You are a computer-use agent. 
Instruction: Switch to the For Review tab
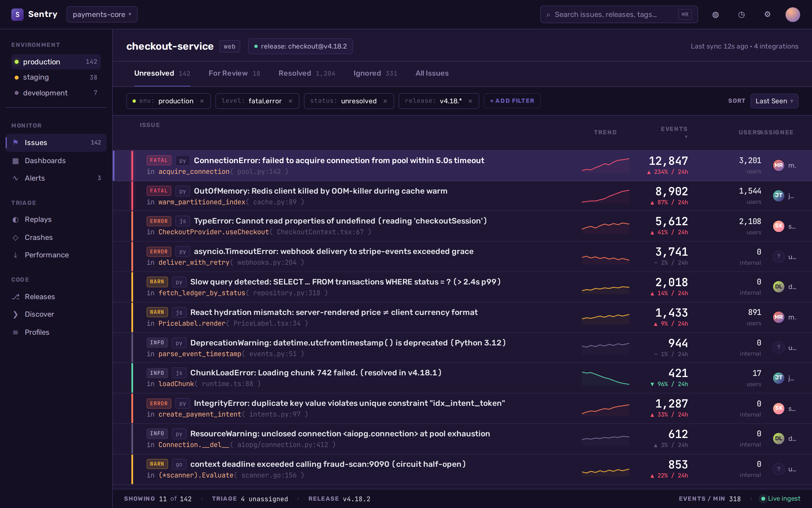(x=234, y=73)
